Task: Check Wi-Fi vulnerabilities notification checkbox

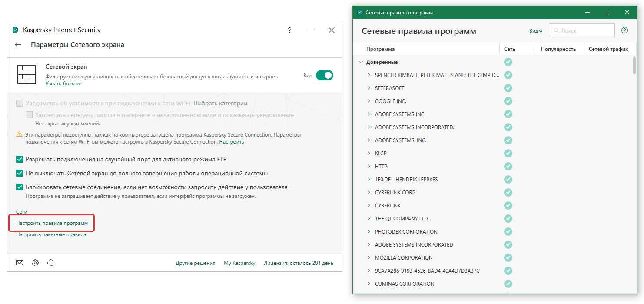Action: (x=20, y=103)
